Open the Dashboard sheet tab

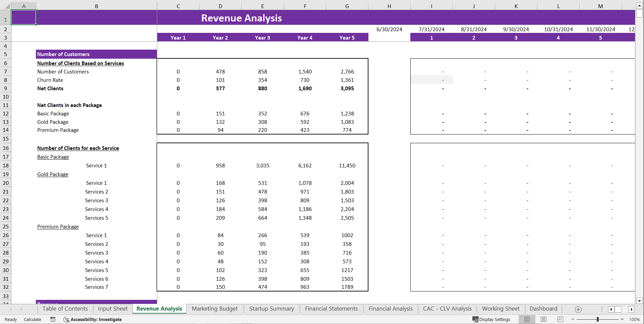(543, 309)
